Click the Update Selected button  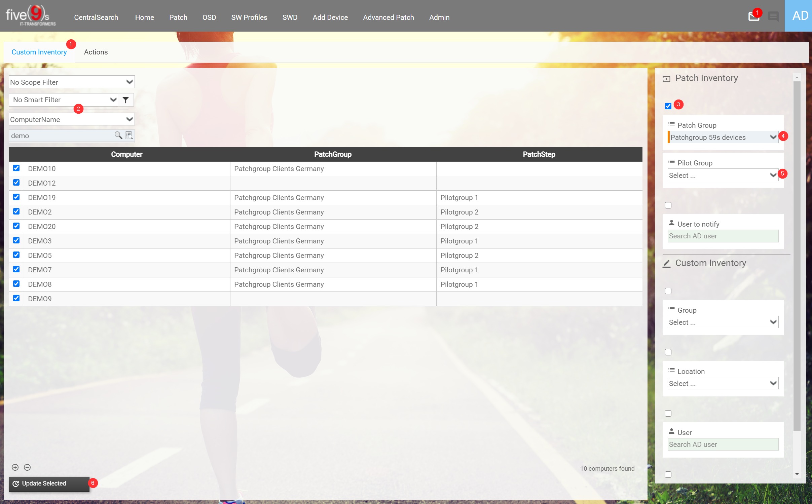coord(49,484)
